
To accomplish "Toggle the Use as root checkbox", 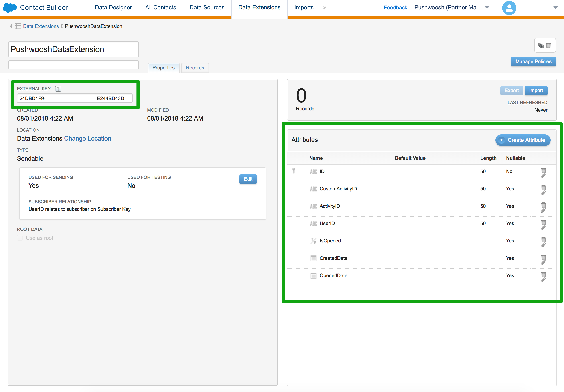I will [x=20, y=238].
